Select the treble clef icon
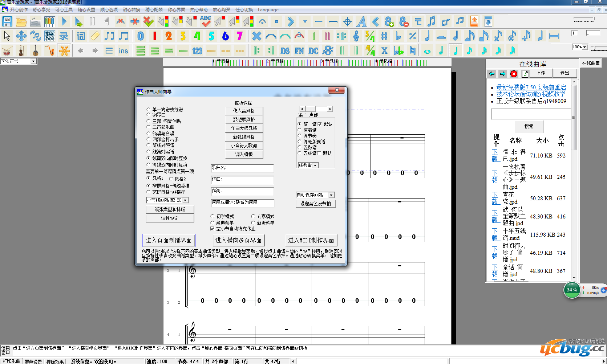The width and height of the screenshot is (607, 364). 356,36
